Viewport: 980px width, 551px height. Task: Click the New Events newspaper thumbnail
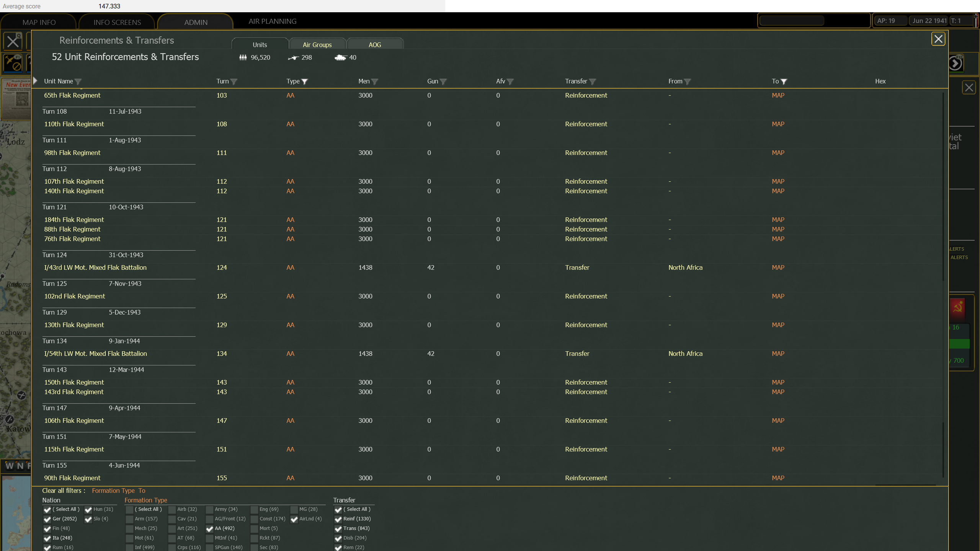[x=16, y=99]
